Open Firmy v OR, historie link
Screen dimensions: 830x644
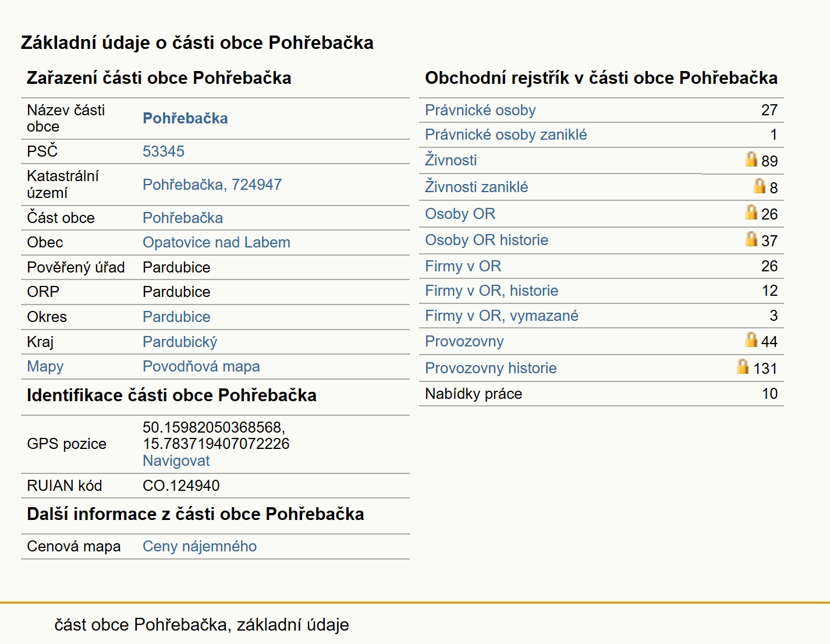coord(491,291)
